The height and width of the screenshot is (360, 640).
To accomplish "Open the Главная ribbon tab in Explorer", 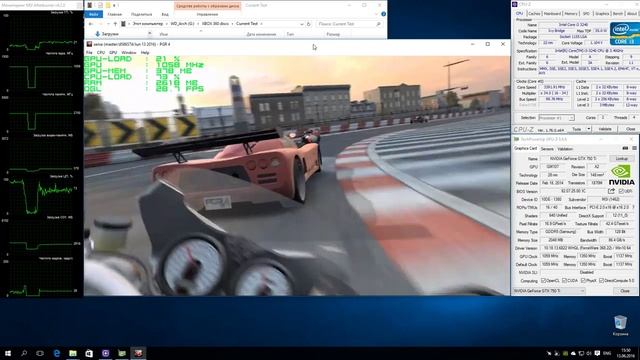I will pos(115,14).
